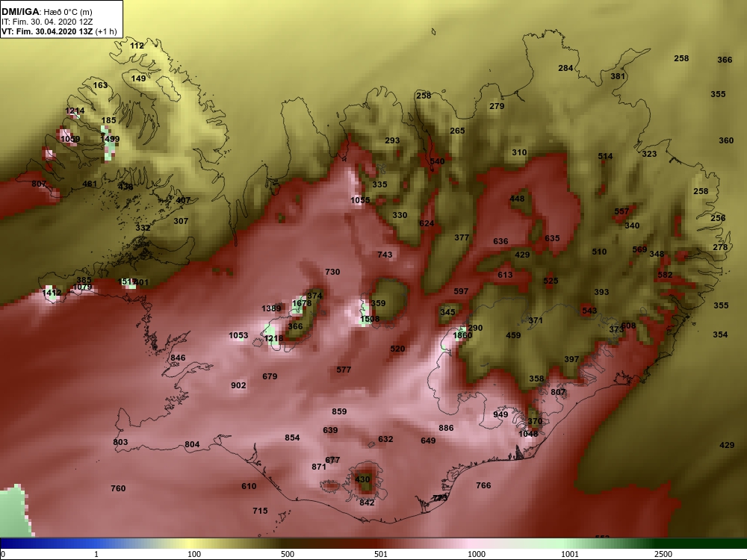Screen dimensions: 747x560
Task: Click the 1412 height label
Action: coord(52,293)
